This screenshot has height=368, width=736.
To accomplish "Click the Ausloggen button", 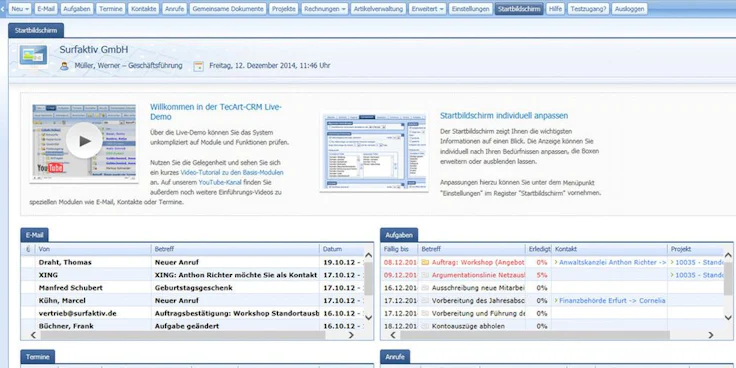I will (629, 9).
